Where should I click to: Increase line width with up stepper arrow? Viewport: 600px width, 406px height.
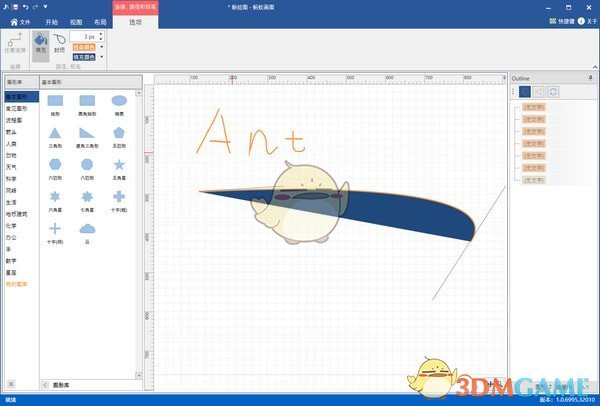click(101, 34)
